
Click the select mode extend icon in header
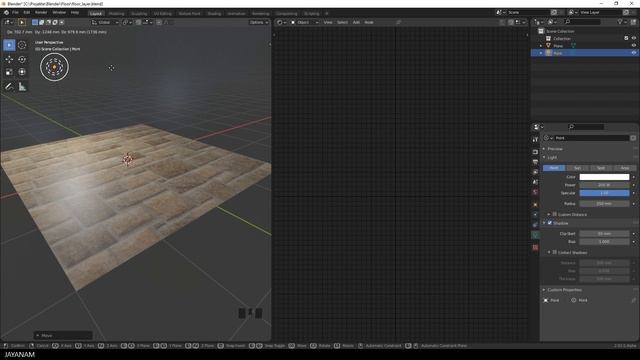pos(42,22)
